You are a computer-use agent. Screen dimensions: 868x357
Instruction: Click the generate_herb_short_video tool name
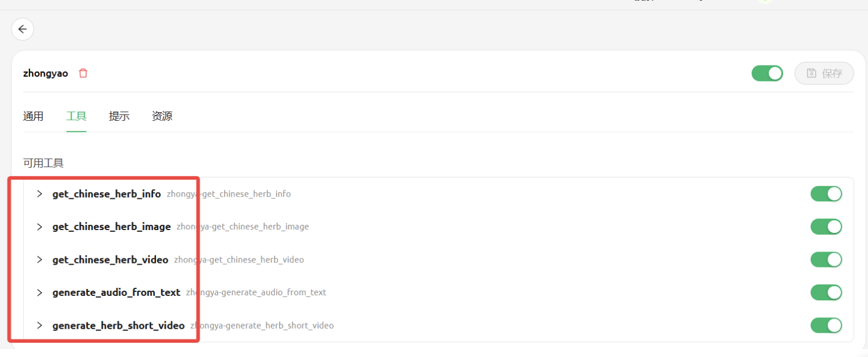click(x=119, y=325)
